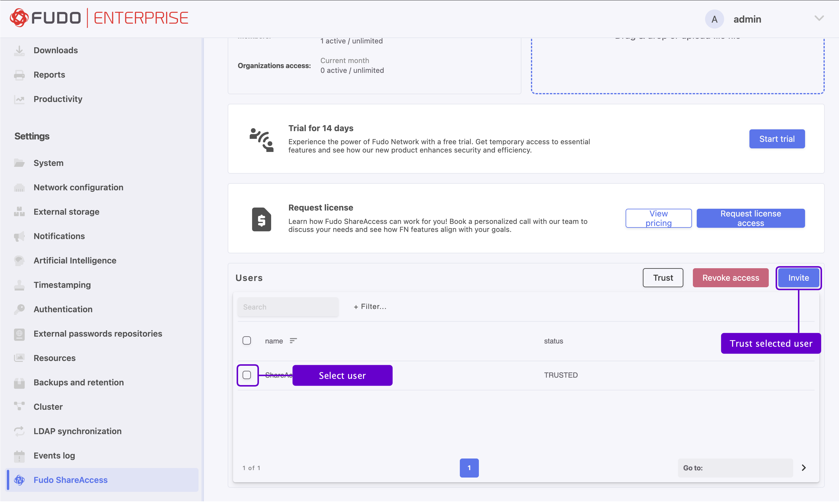Focus the Users Search field
This screenshot has height=504, width=839.
point(288,307)
